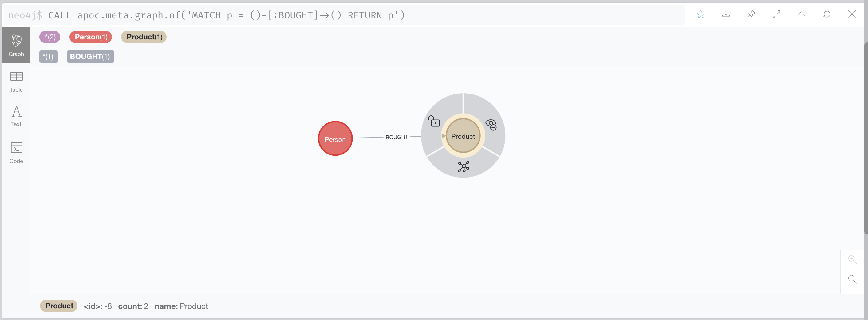
Task: Switch to the Text result view
Action: click(x=16, y=116)
